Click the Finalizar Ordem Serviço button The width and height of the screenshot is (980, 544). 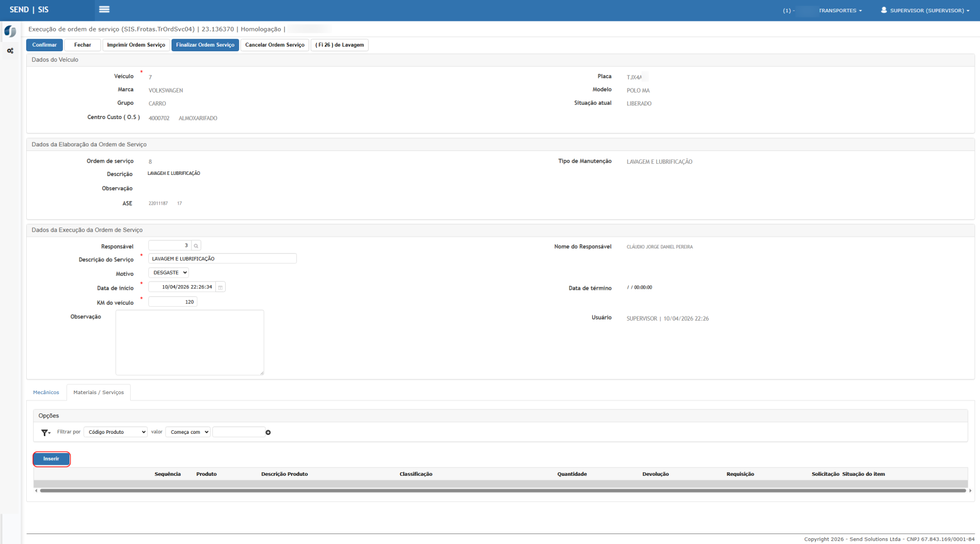point(205,45)
